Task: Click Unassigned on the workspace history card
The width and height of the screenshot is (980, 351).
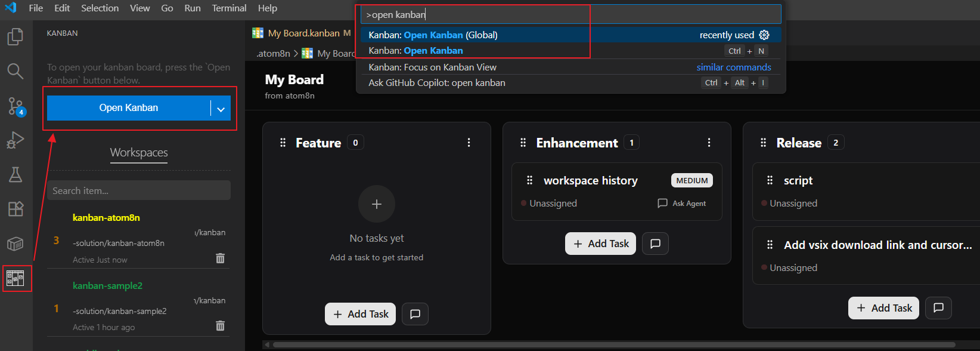Action: pos(553,204)
